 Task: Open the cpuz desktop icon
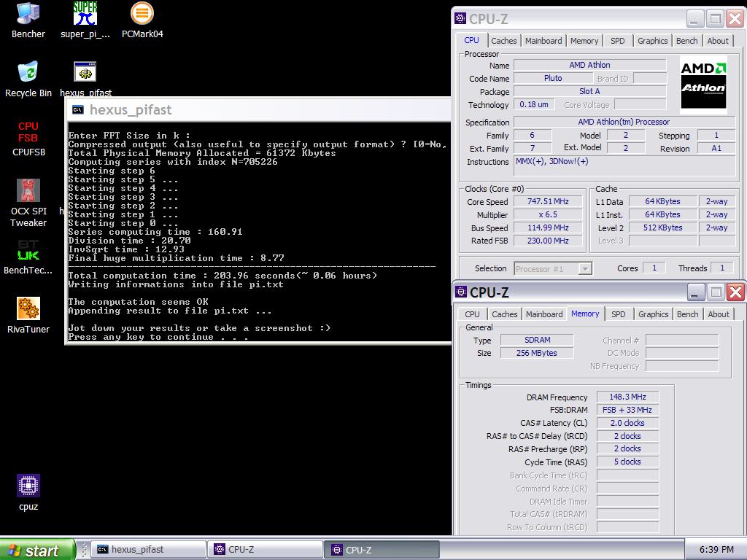(x=28, y=493)
